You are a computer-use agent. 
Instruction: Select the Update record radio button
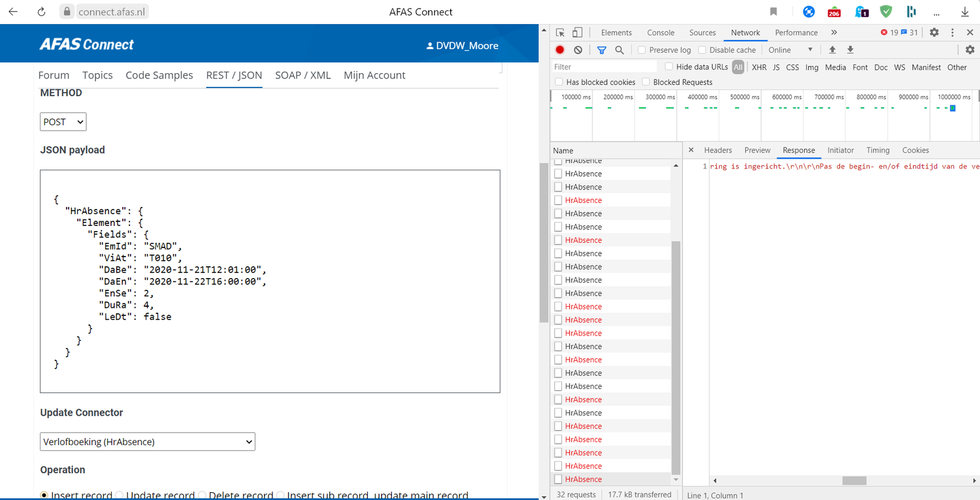[x=119, y=495]
